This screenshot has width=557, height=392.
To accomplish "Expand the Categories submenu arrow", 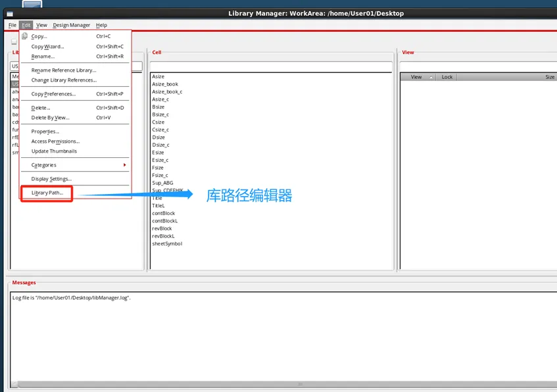I will point(124,165).
